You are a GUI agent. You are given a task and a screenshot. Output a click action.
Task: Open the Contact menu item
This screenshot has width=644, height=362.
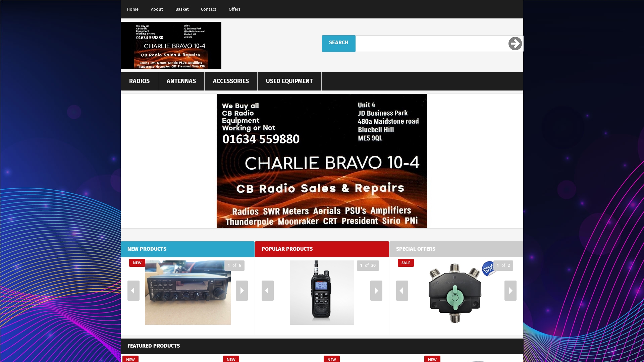(208, 9)
